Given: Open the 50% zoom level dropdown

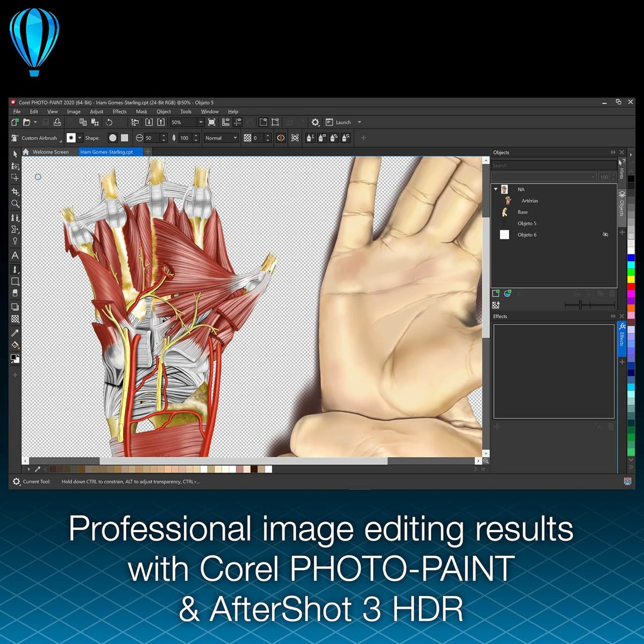Looking at the screenshot, I should coord(201,122).
